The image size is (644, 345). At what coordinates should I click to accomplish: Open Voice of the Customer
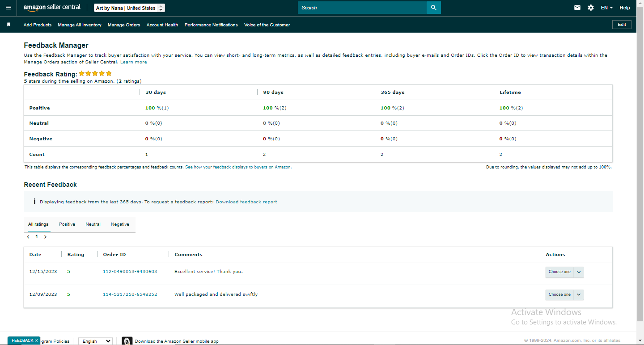[267, 25]
